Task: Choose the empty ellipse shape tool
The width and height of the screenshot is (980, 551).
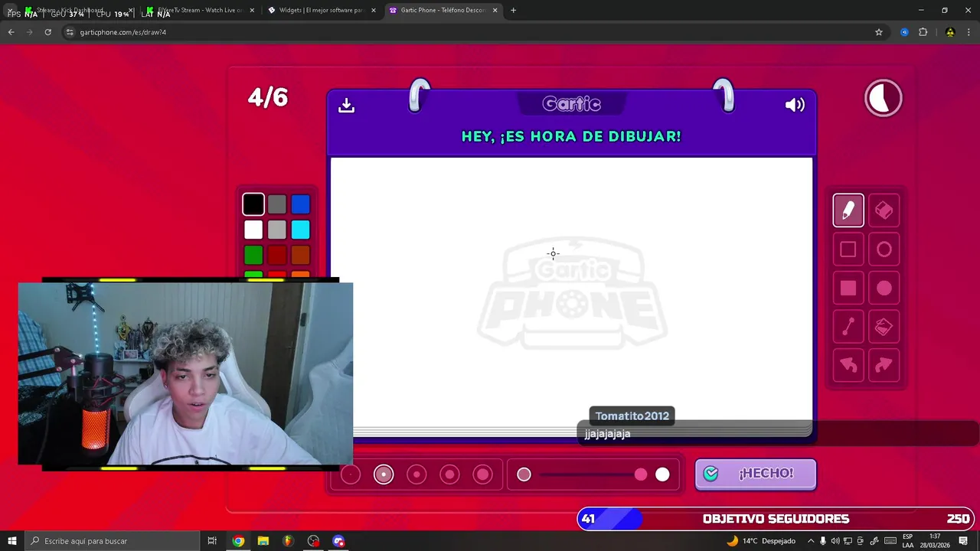Action: click(884, 249)
